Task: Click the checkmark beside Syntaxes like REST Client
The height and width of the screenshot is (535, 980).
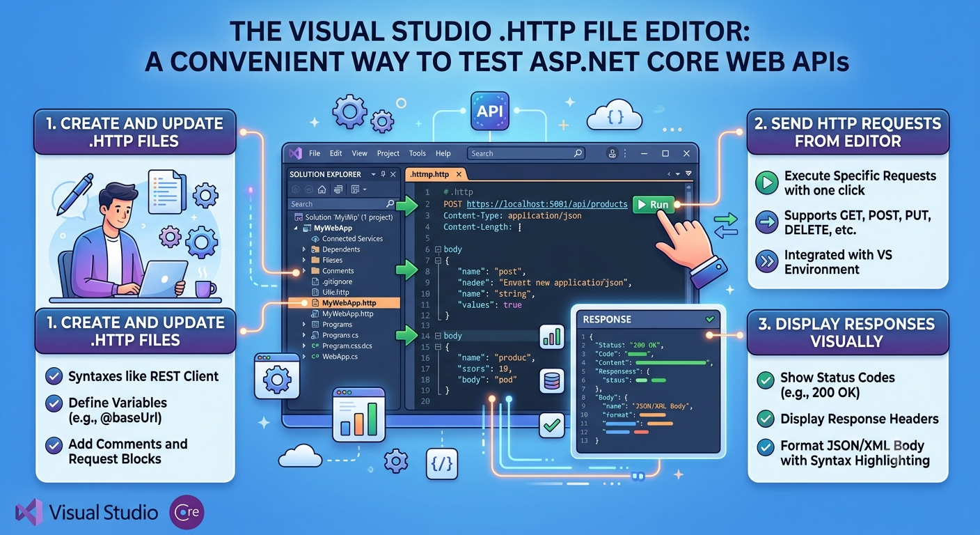Action: click(54, 376)
